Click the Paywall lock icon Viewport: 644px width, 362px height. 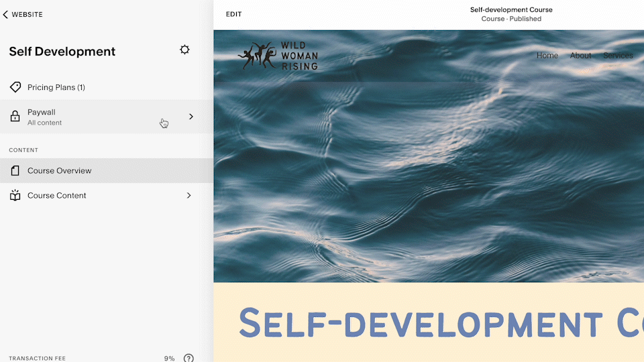coord(15,116)
